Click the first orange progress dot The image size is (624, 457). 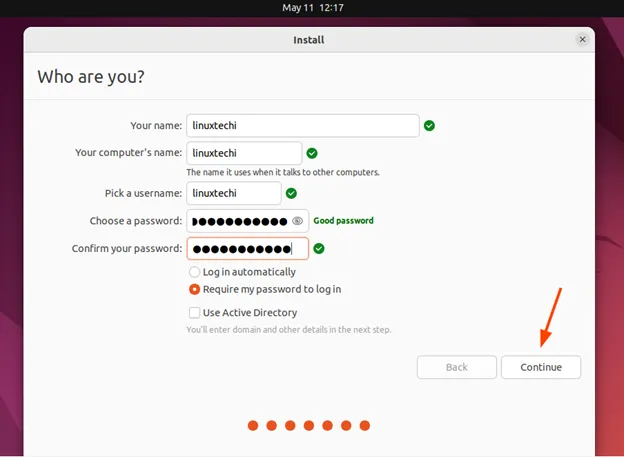pos(254,426)
